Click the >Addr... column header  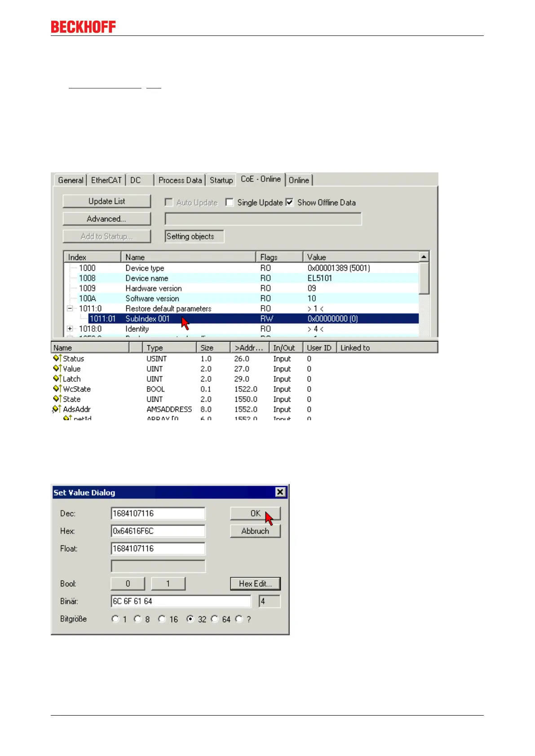coord(249,348)
